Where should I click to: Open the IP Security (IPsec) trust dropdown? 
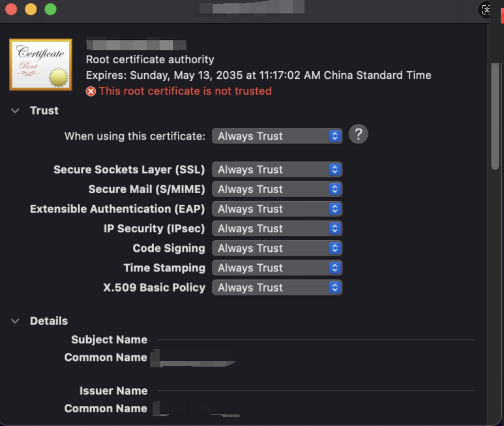[277, 228]
